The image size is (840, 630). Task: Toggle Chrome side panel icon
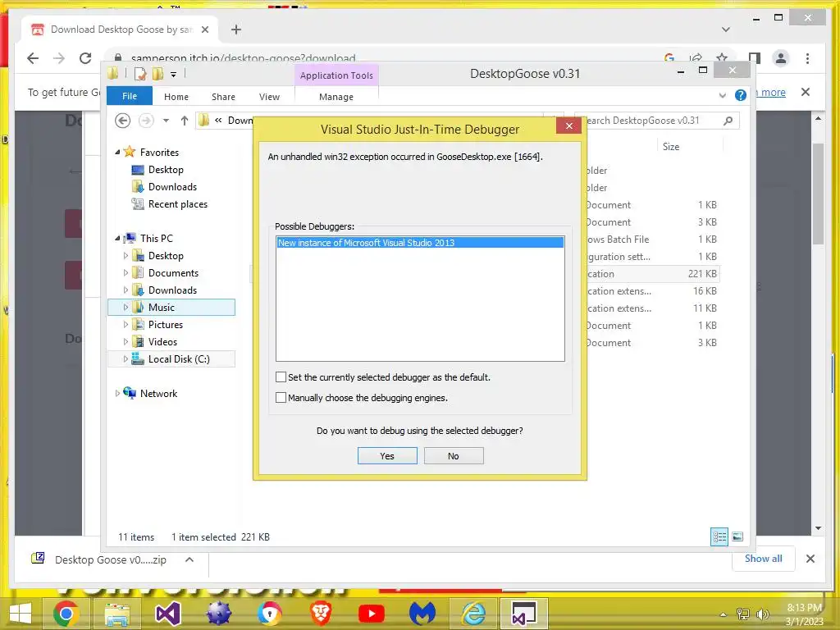click(755, 58)
